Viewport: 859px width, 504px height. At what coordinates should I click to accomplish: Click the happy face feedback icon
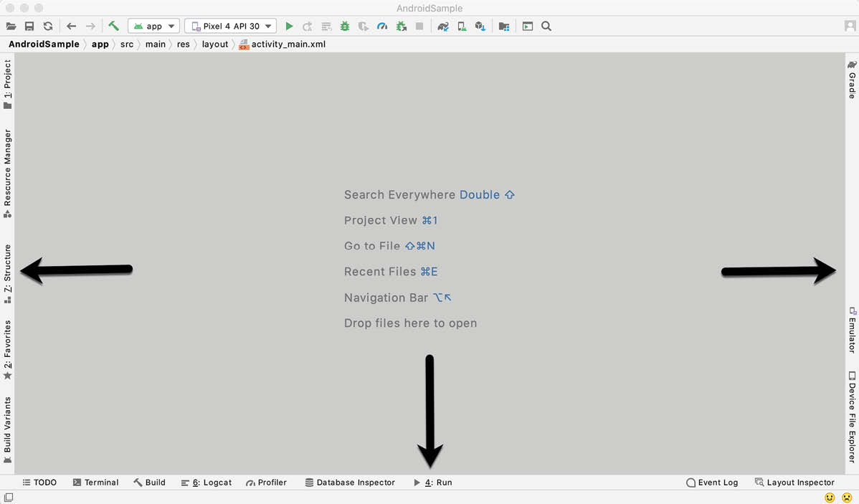coord(830,498)
